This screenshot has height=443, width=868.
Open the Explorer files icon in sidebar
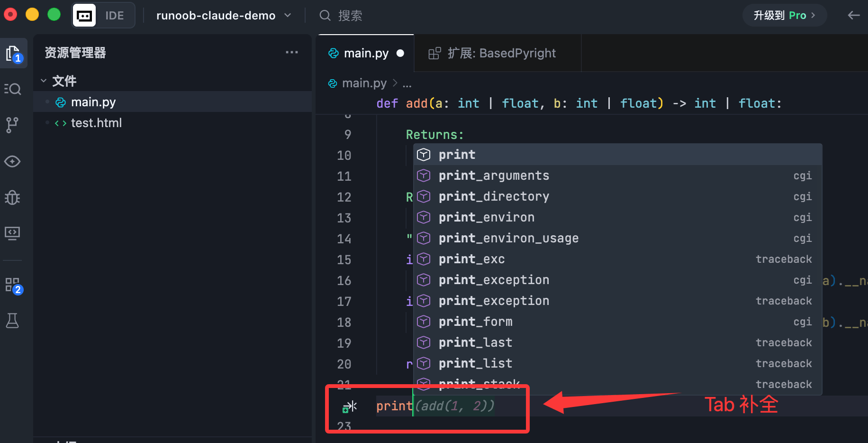pyautogui.click(x=13, y=54)
